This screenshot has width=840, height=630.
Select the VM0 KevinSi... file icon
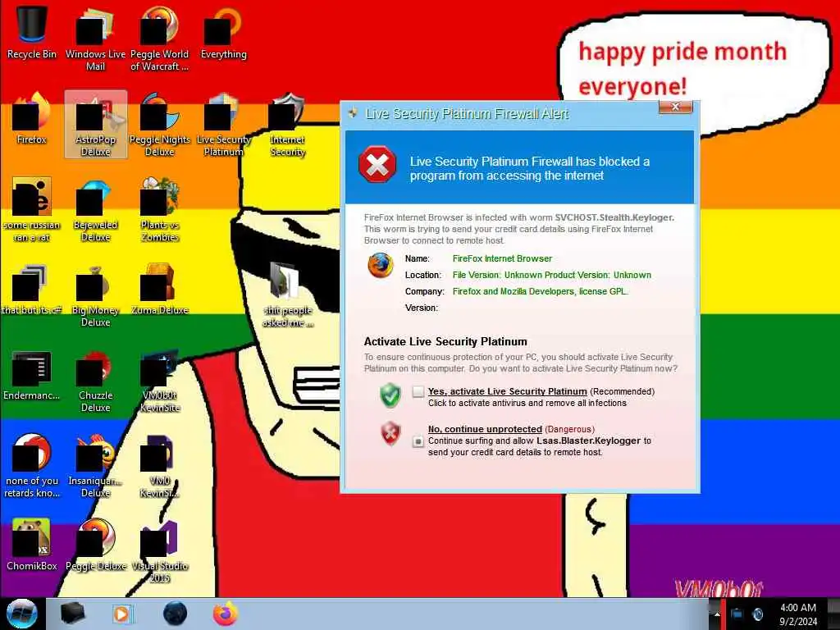coord(159,466)
